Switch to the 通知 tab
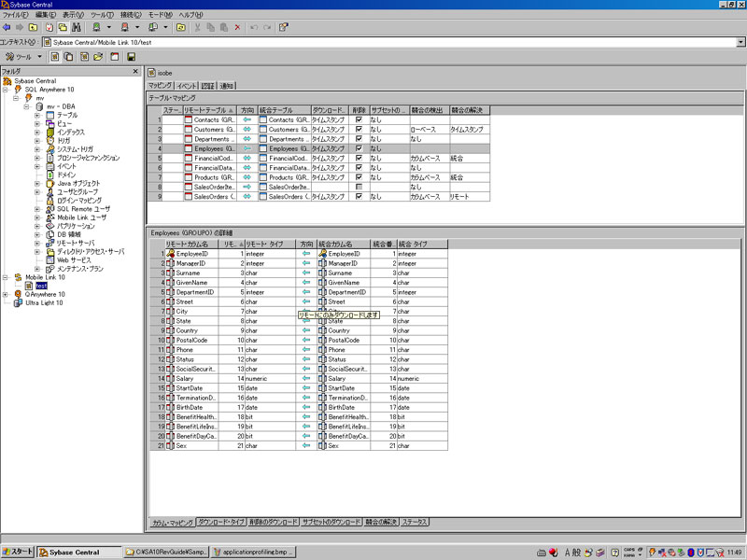This screenshot has width=747, height=560. [x=227, y=86]
